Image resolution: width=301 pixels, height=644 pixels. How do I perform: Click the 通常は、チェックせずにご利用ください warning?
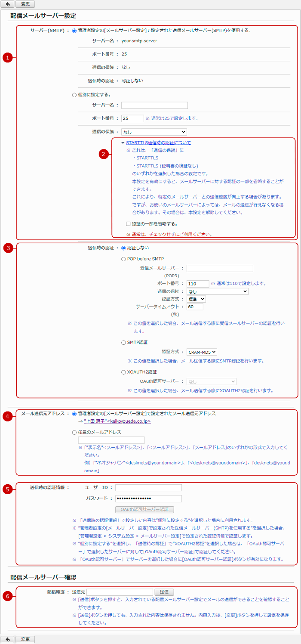169,235
